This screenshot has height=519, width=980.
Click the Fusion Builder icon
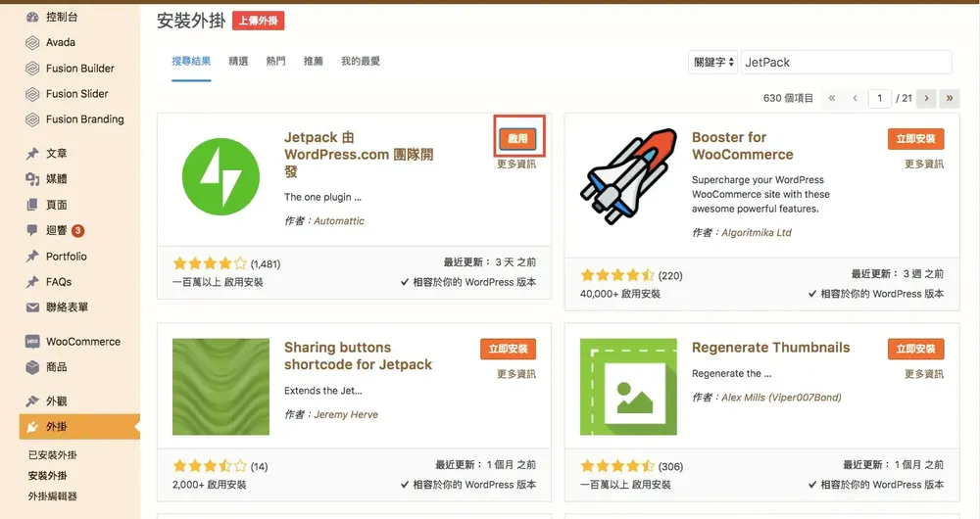[x=32, y=69]
